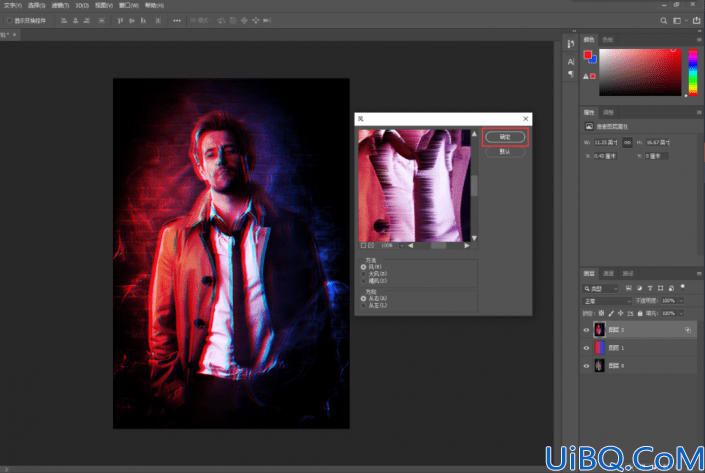Viewport: 705px width, 473px height.
Task: Open the 帮助 (Help) menu
Action: [154, 5]
